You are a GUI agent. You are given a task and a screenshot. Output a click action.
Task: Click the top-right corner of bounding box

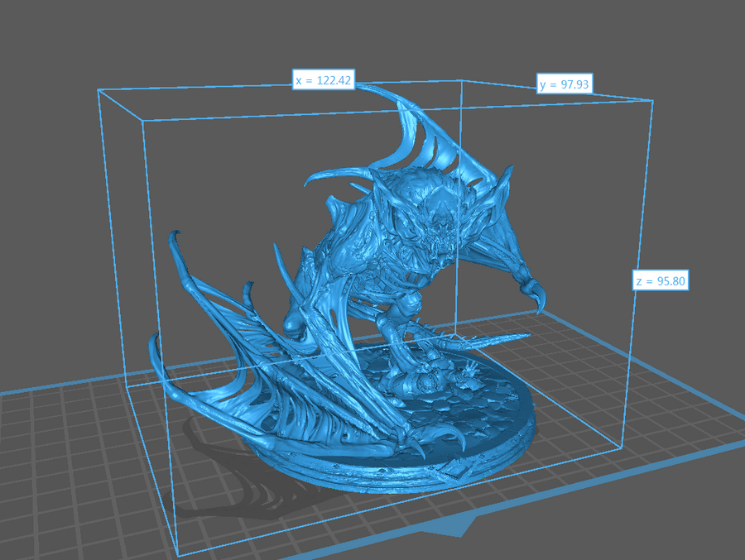(x=652, y=101)
